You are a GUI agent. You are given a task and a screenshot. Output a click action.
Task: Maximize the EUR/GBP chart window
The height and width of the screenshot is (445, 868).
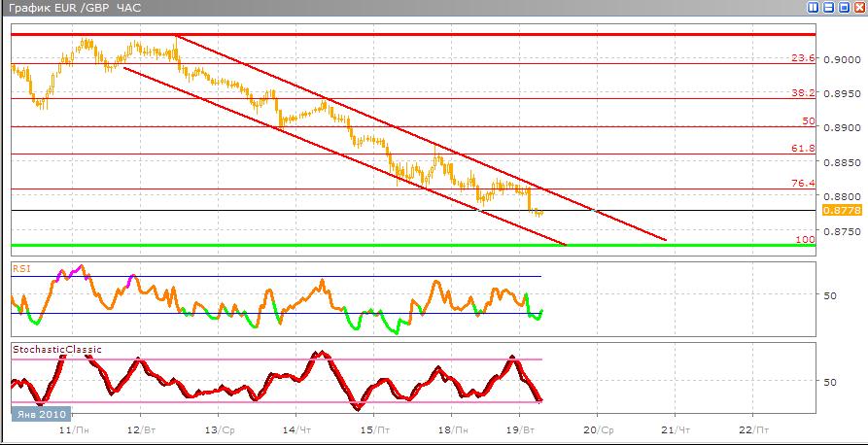844,8
